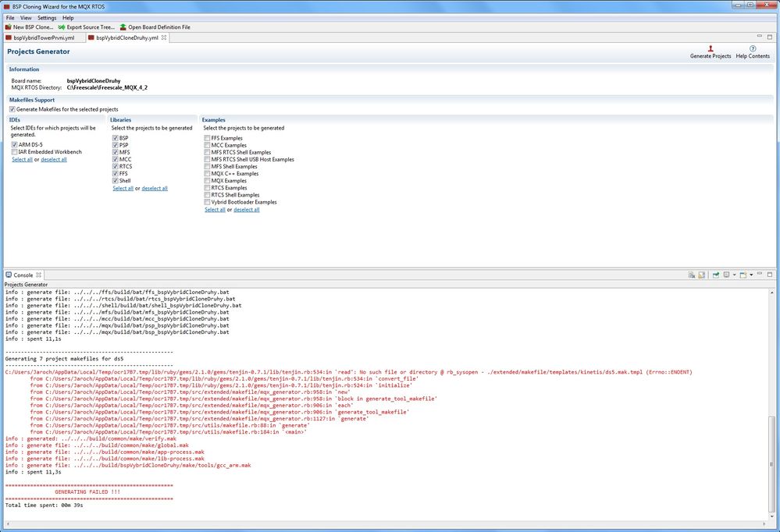Click Select all under Examples

pyautogui.click(x=215, y=210)
